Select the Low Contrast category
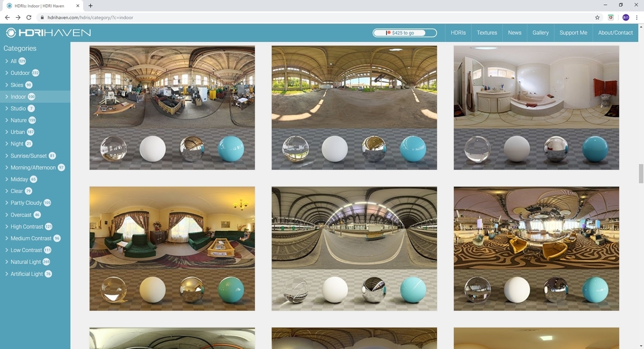644x349 pixels. point(35,250)
